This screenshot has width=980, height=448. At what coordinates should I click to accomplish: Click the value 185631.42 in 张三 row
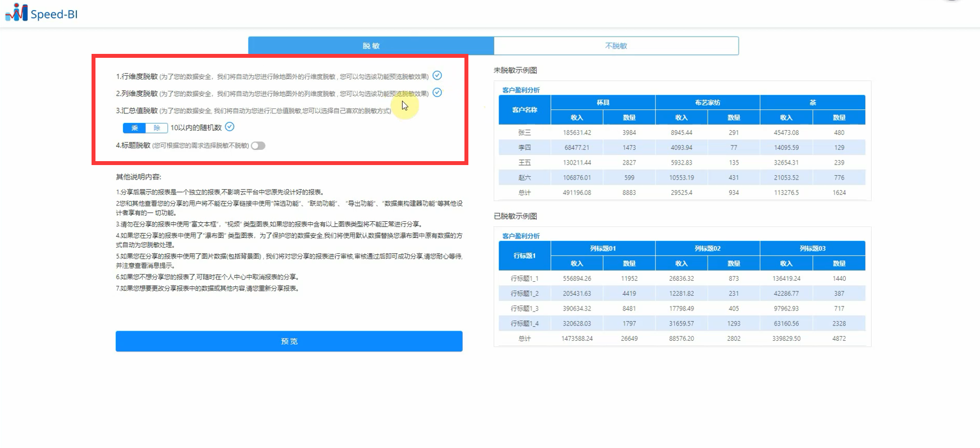(577, 132)
